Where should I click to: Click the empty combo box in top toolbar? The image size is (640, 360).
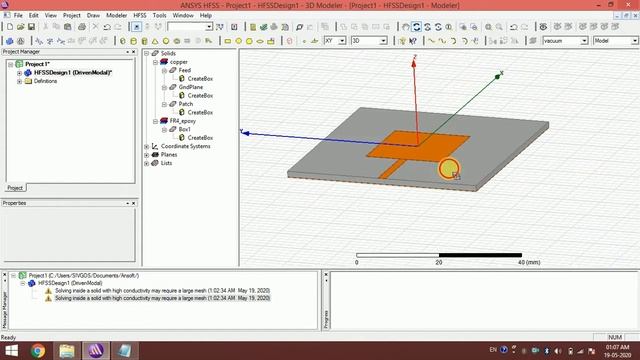(x=190, y=27)
